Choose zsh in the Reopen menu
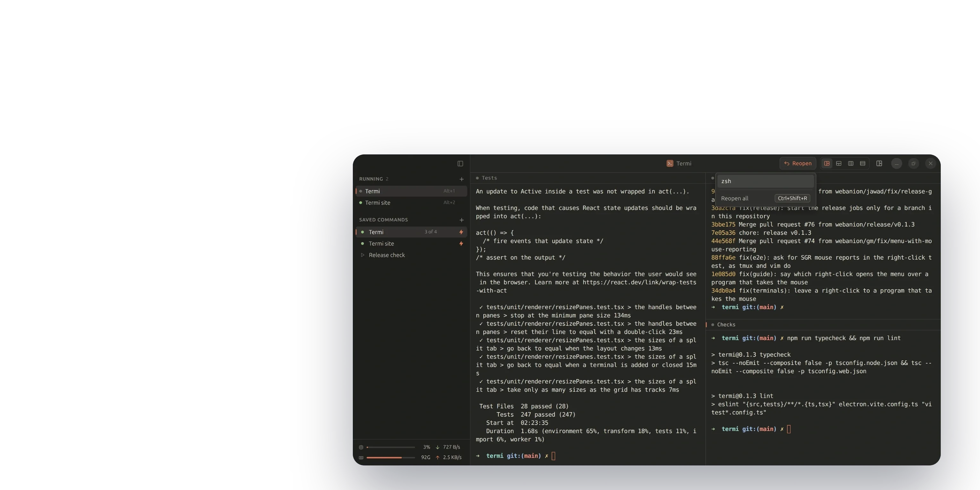 [765, 182]
